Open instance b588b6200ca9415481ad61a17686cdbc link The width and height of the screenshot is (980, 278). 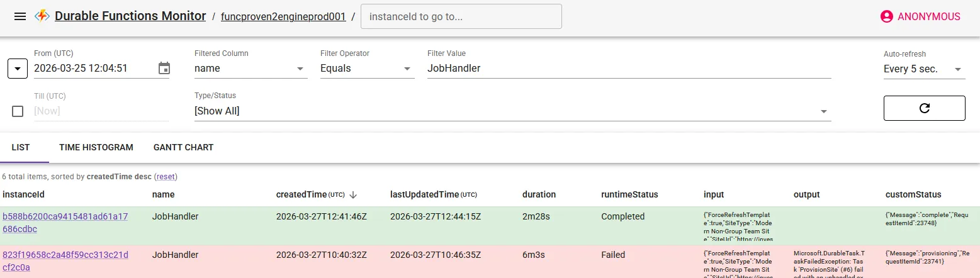point(65,223)
